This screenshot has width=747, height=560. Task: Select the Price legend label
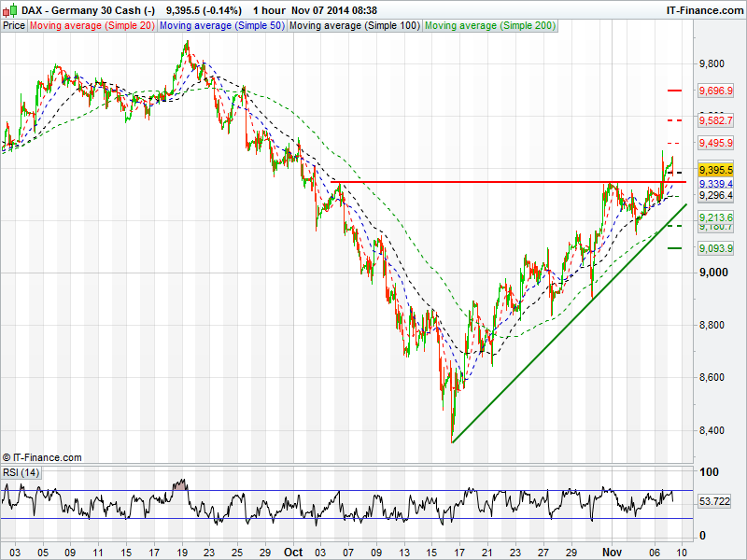tap(14, 26)
